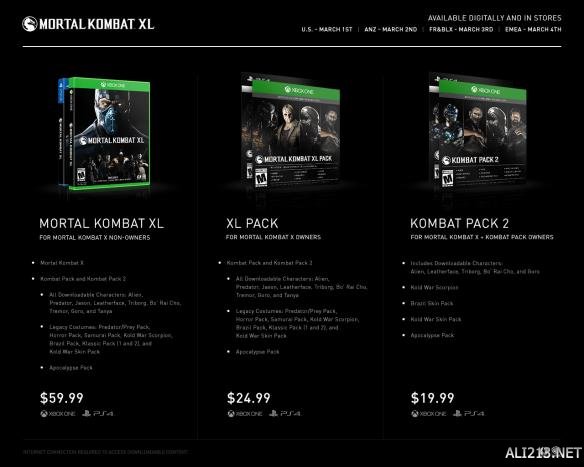Select the Kombat Pack 2 box art
584x467 pixels.
tap(477, 130)
